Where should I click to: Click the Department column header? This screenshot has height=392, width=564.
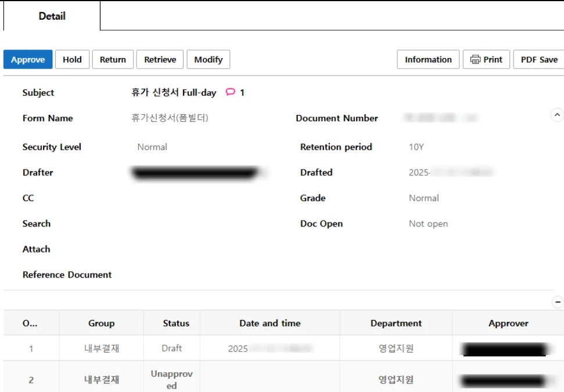coord(396,323)
